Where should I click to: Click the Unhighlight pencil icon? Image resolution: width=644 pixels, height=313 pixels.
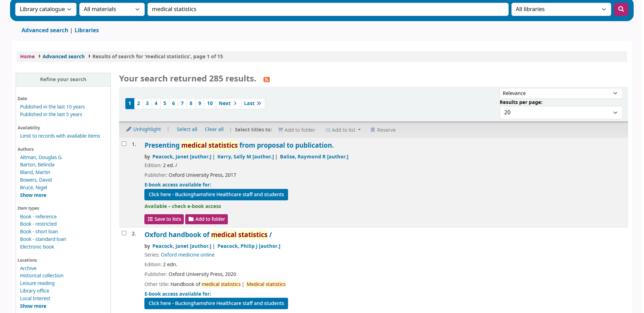[x=129, y=129]
